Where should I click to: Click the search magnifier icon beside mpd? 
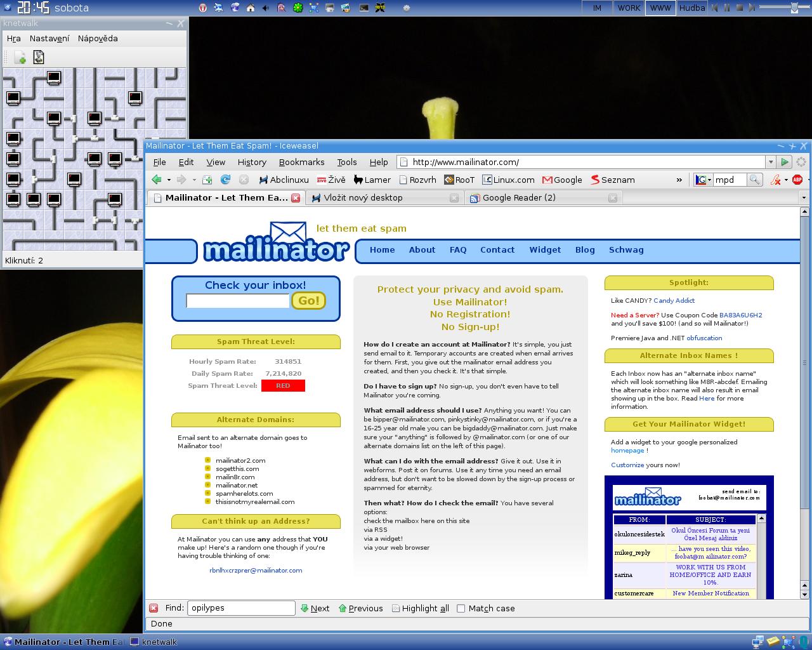754,180
